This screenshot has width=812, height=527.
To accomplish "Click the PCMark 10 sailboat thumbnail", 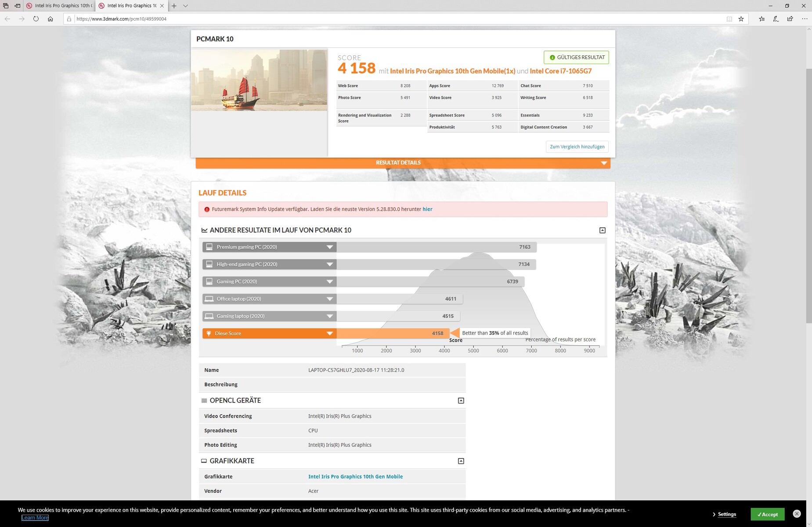I will (x=259, y=80).
